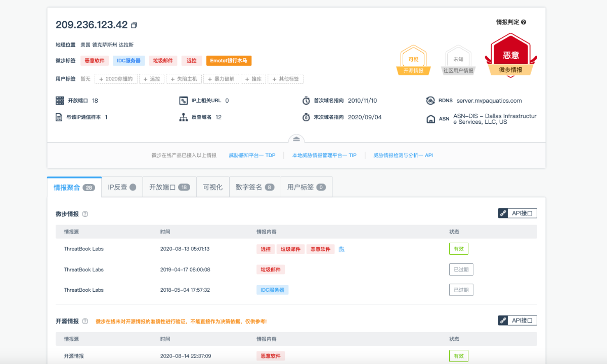
Task: Select the 可疑 开源情报 verdict badge
Action: (414, 60)
